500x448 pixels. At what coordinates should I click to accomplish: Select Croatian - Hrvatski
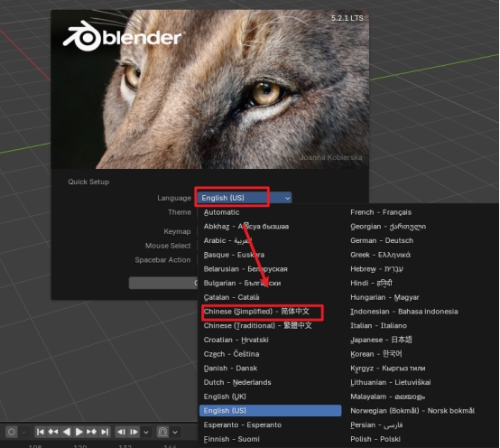click(270, 340)
